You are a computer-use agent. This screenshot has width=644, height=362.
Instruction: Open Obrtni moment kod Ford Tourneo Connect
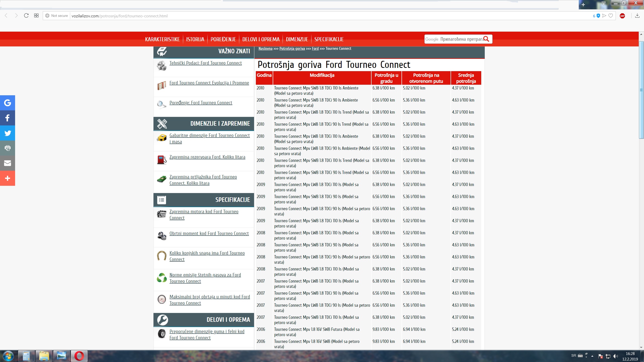click(209, 234)
